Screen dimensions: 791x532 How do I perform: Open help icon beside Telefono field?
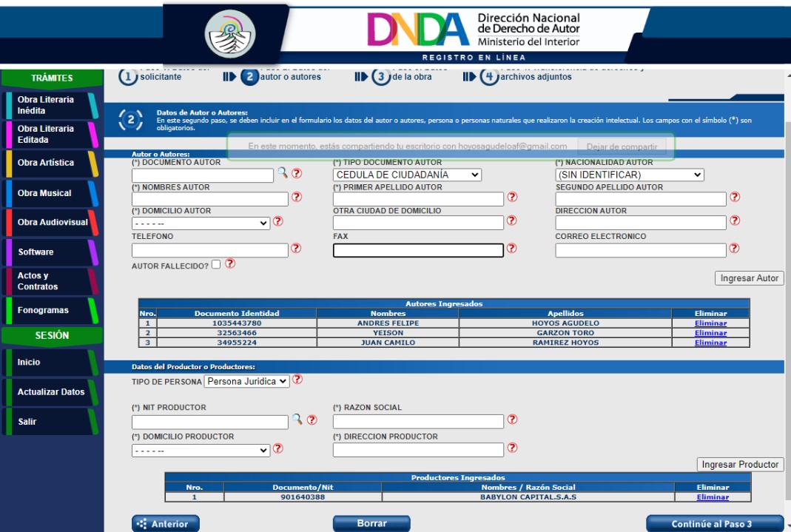point(296,248)
